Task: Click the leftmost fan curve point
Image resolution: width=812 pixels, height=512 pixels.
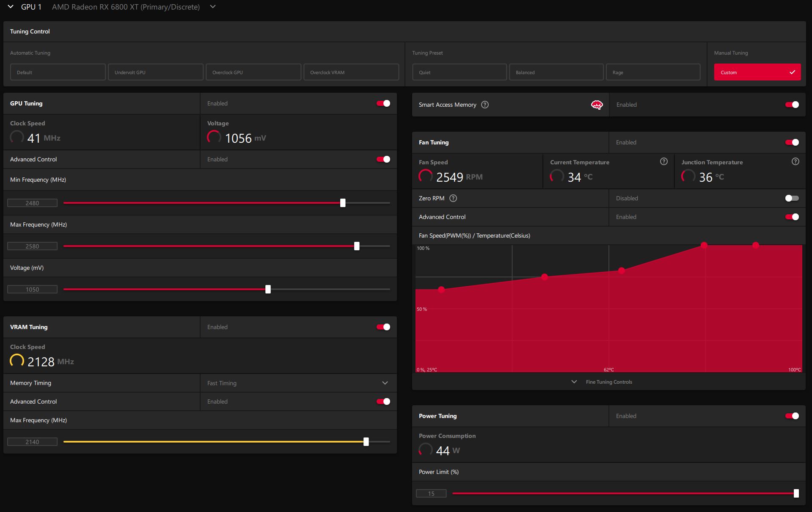Action: point(441,290)
